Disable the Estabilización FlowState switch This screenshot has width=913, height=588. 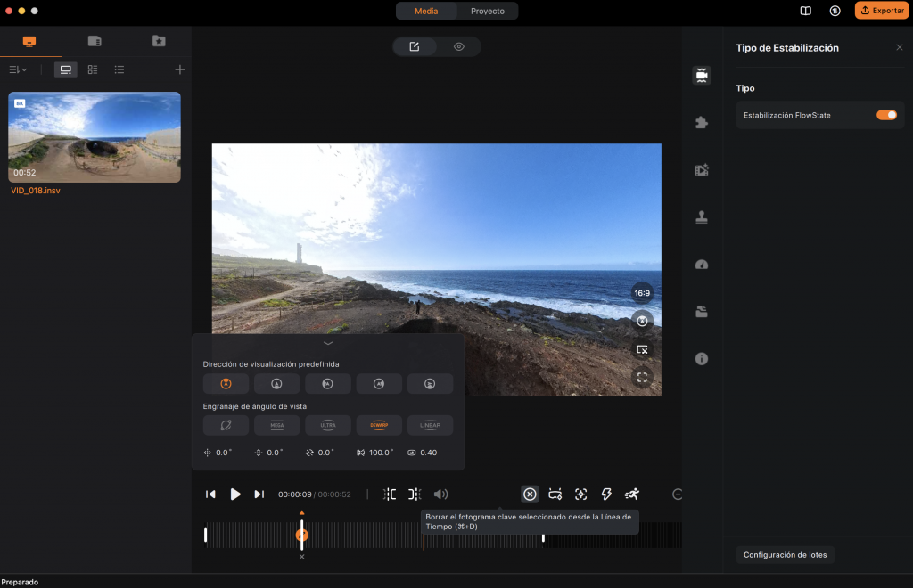886,115
